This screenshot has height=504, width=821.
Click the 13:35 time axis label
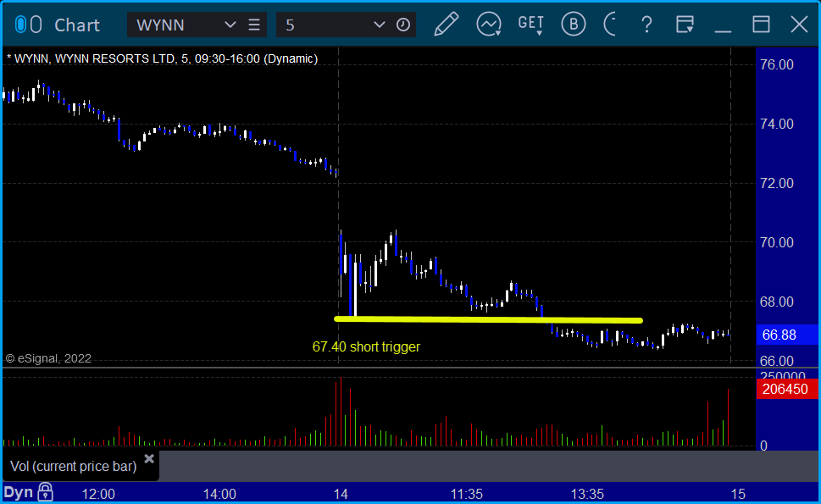click(587, 494)
